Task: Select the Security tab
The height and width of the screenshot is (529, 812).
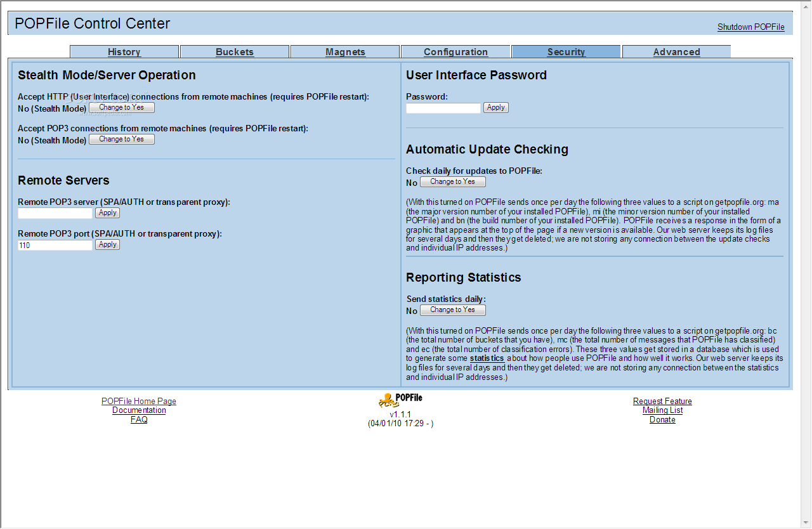Action: pyautogui.click(x=566, y=52)
